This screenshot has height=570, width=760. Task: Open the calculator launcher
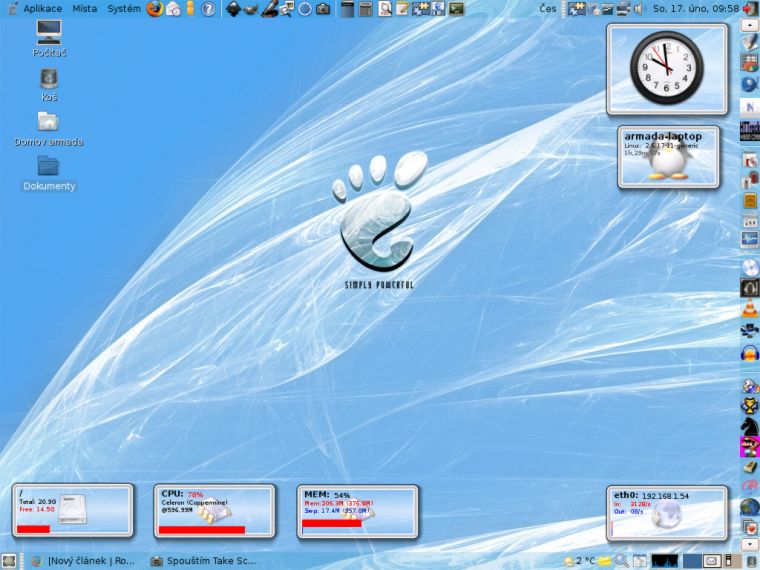(365, 9)
